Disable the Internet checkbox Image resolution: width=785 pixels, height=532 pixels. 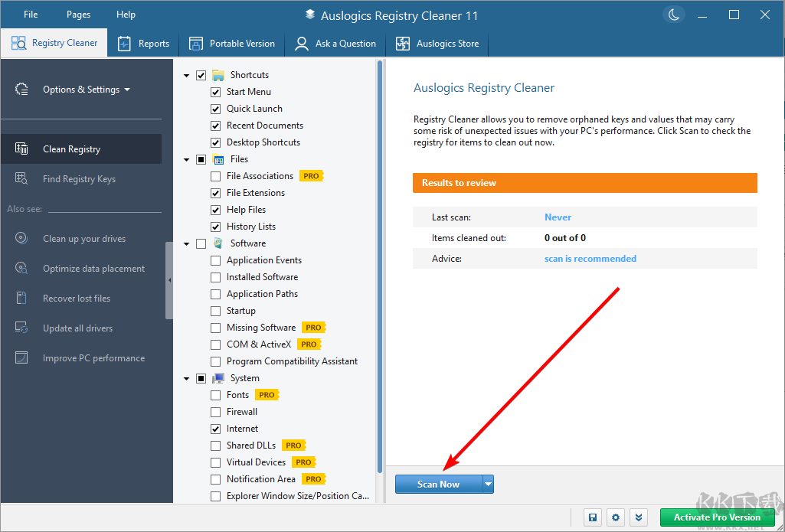coord(215,428)
